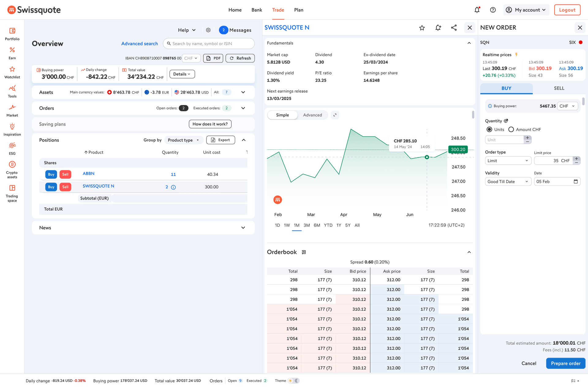Open the Good Till Date validity dropdown
Screen dimensions: 588x388
508,181
